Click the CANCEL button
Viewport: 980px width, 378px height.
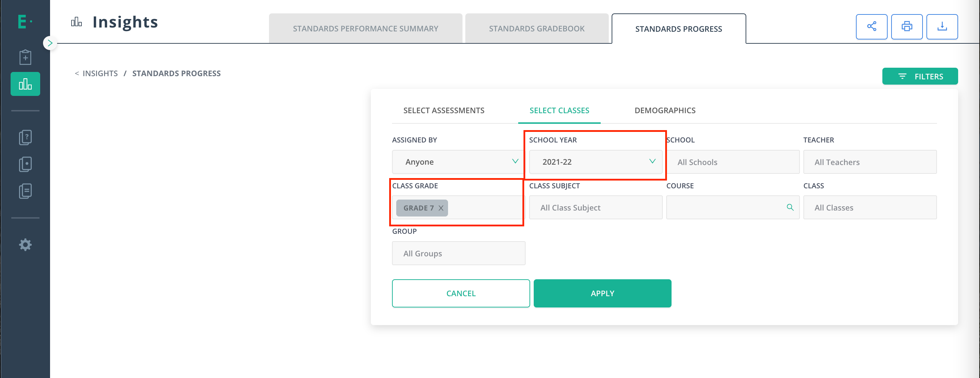461,293
